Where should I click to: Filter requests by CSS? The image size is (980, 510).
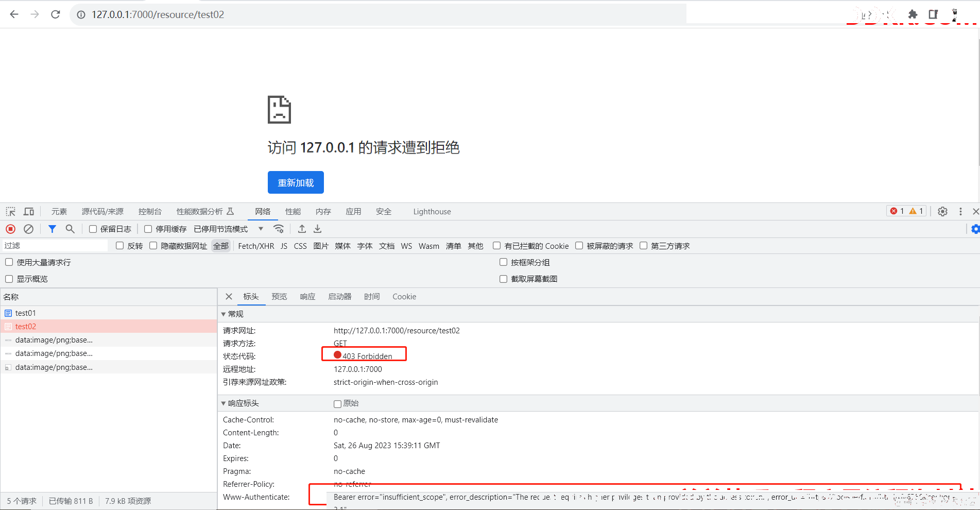tap(300, 246)
